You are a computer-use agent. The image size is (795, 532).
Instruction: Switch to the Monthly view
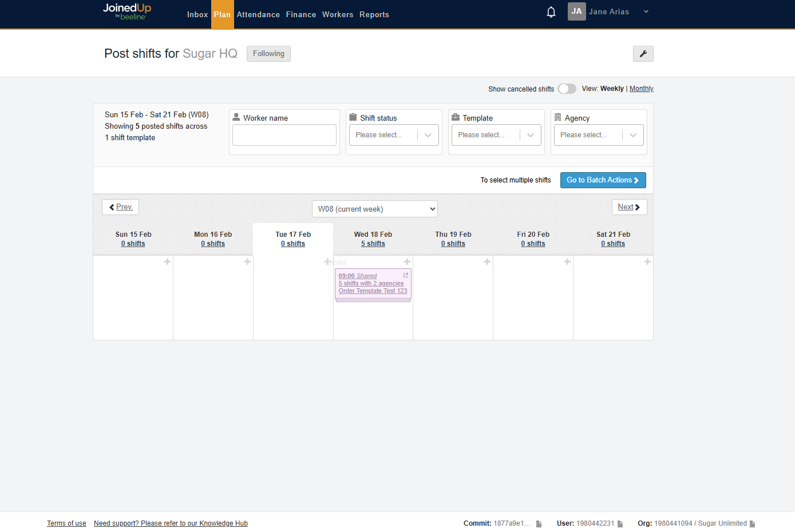pyautogui.click(x=641, y=89)
